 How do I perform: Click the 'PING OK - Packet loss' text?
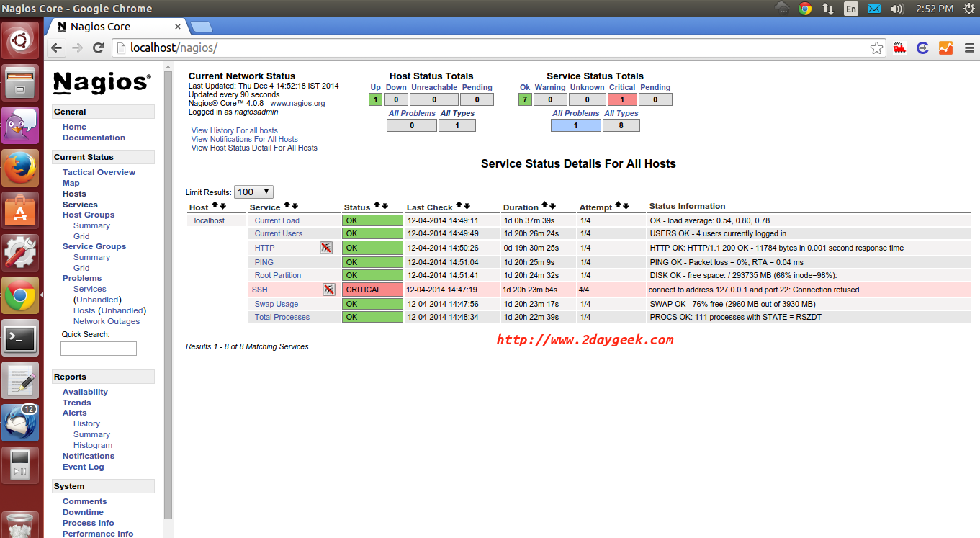pos(692,262)
